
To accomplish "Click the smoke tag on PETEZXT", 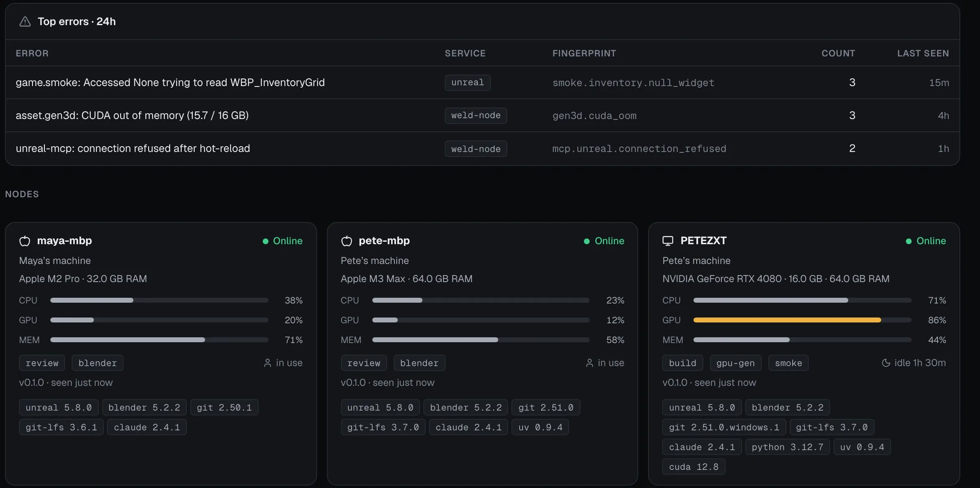I will (x=789, y=363).
